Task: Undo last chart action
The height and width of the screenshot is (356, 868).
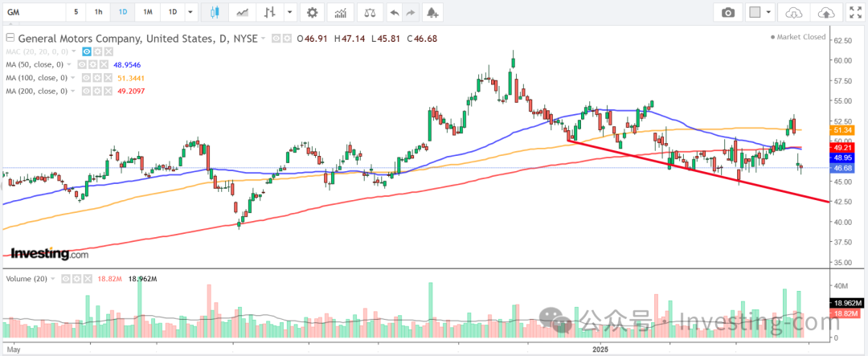Action: click(x=394, y=11)
